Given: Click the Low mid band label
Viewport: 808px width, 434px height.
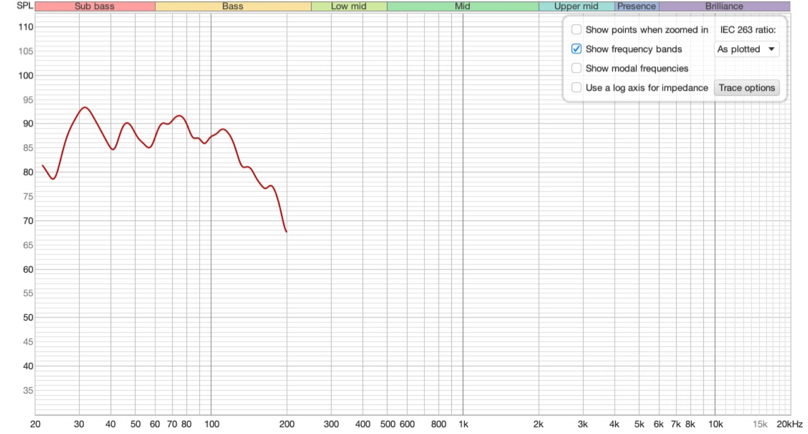Looking at the screenshot, I should coord(348,6).
